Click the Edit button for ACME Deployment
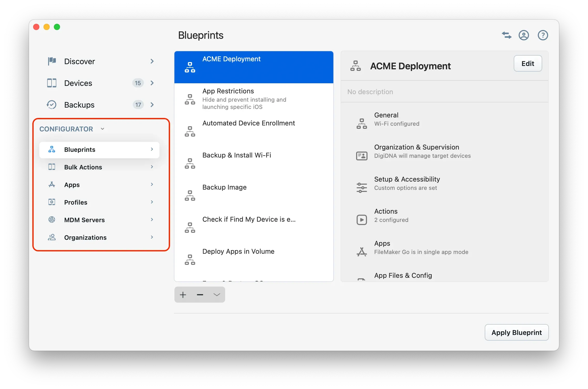The height and width of the screenshot is (389, 588). click(x=527, y=63)
